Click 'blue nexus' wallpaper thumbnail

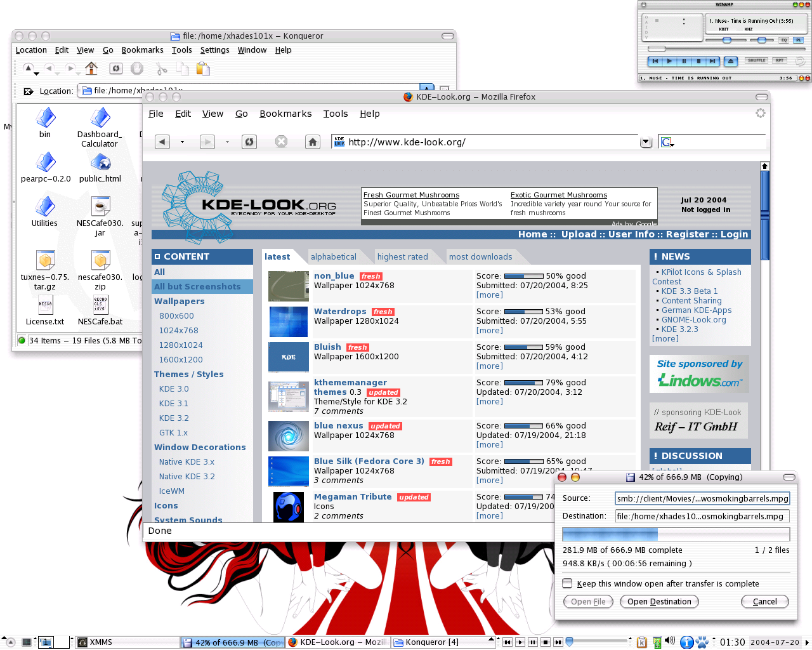[288, 436]
